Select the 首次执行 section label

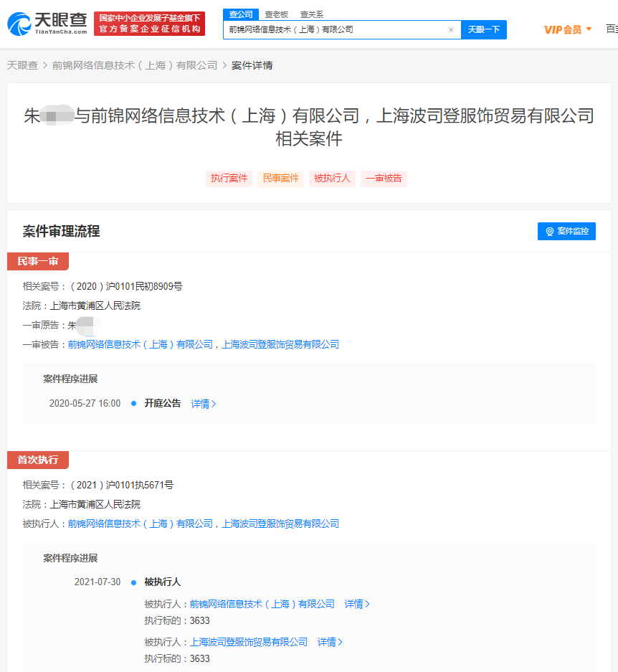tap(38, 460)
